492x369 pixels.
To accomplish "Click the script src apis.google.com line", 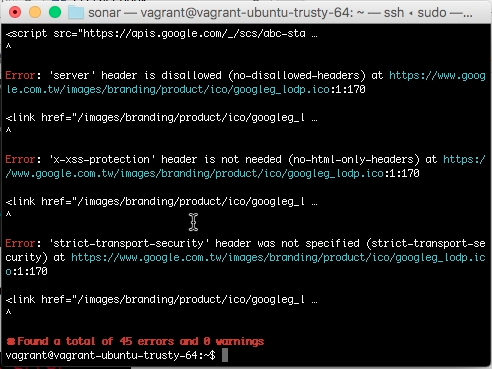I will pos(162,34).
